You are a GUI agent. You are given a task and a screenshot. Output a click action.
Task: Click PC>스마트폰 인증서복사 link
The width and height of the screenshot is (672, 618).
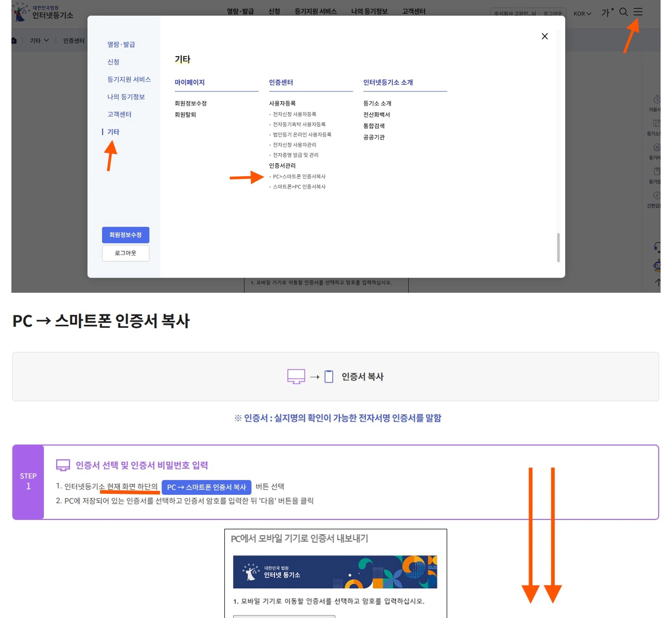pyautogui.click(x=299, y=177)
